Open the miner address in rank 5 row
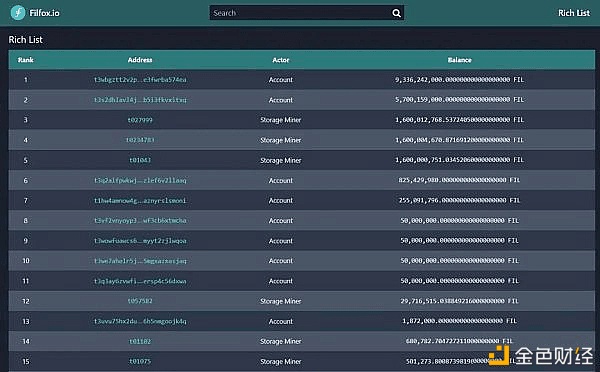The width and height of the screenshot is (600, 372). [140, 160]
